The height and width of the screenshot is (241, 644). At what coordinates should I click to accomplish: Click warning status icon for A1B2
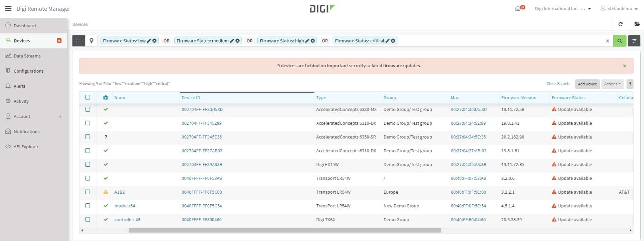(x=106, y=192)
